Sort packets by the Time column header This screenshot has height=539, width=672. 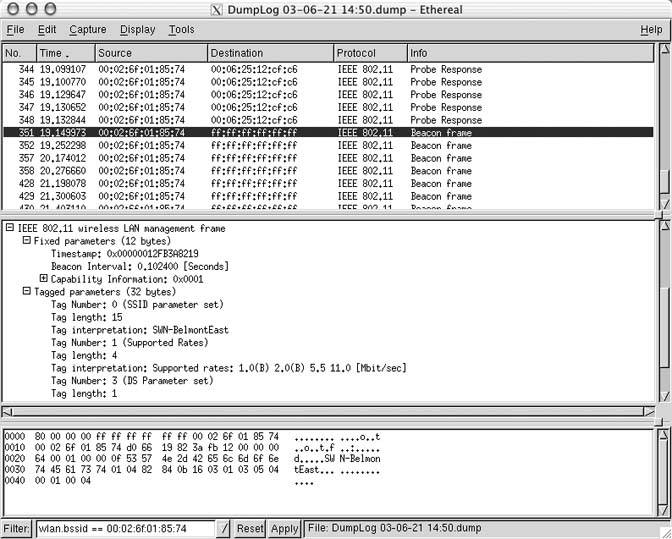tap(65, 52)
